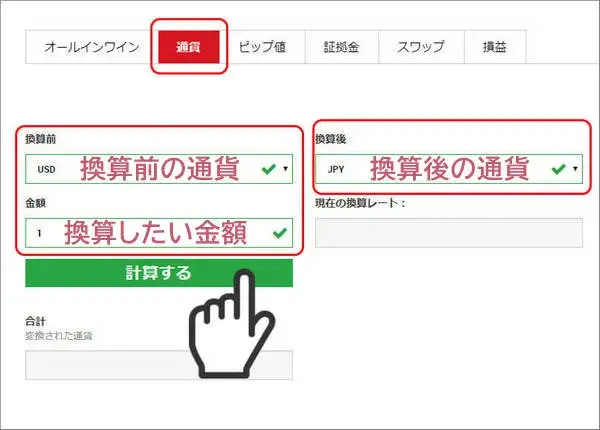Click the 現在の換算レート label
Screen dimensions: 600x430
click(x=360, y=203)
